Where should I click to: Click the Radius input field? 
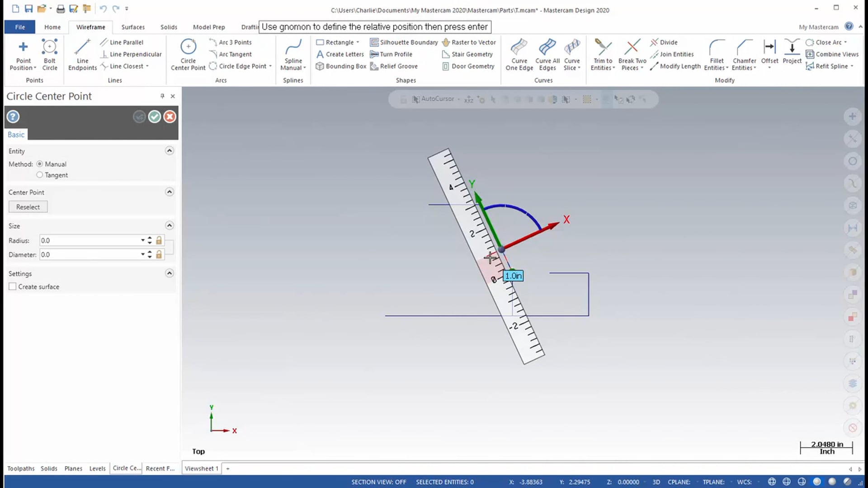point(90,240)
